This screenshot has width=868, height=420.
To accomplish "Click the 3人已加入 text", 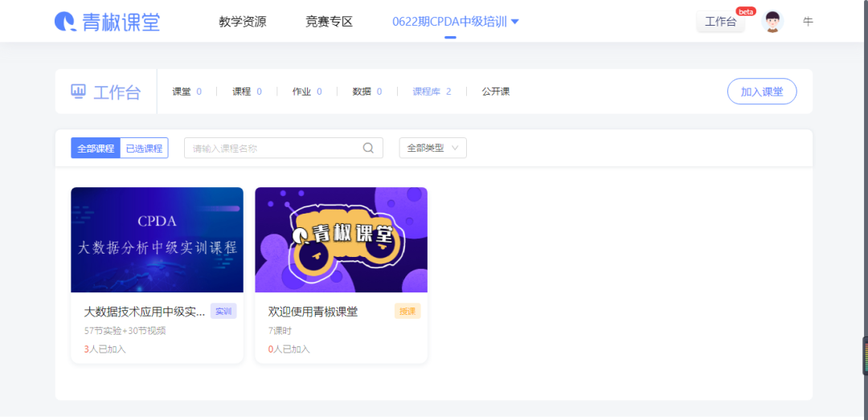I will tap(105, 349).
